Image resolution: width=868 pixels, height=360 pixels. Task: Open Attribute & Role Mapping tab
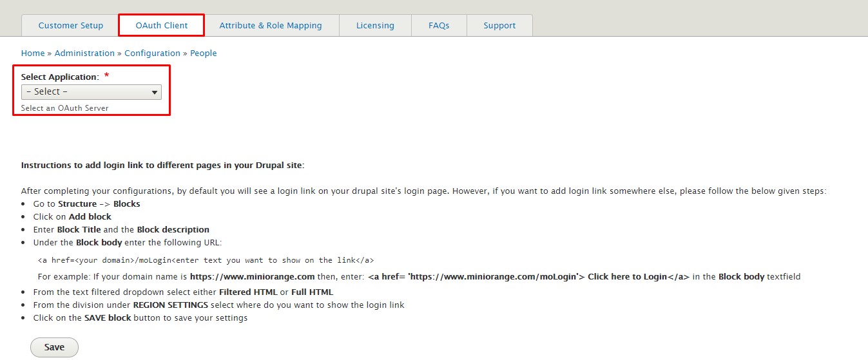tap(271, 26)
